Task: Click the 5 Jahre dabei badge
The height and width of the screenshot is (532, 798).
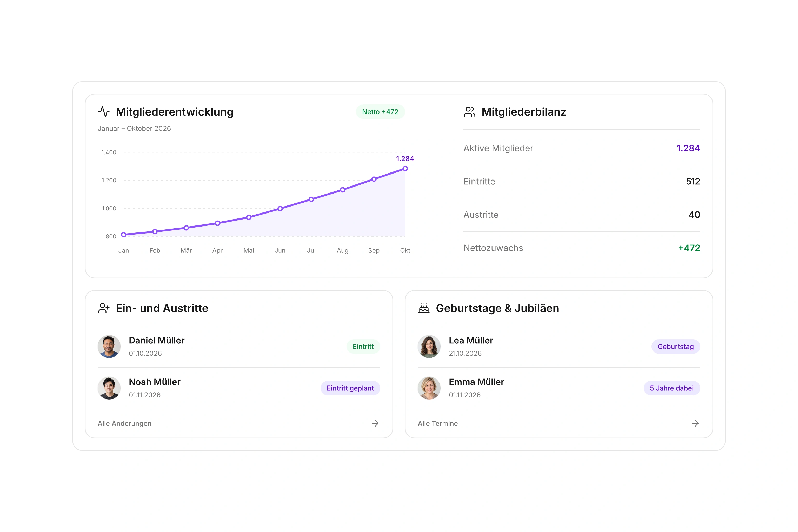Action: coord(672,388)
